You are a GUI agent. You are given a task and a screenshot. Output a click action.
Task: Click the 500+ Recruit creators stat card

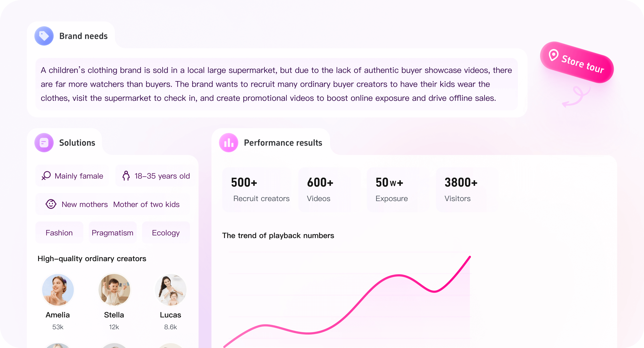click(257, 190)
